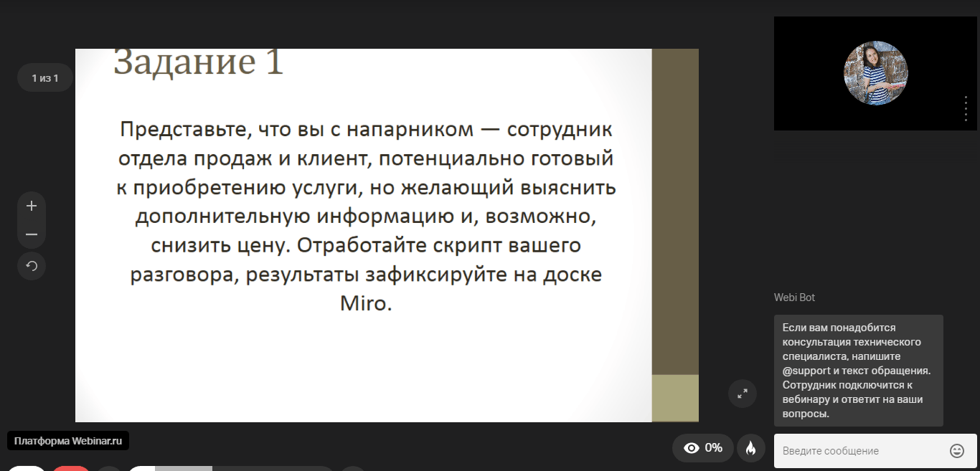Zoom in the slide with plus button

[32, 206]
